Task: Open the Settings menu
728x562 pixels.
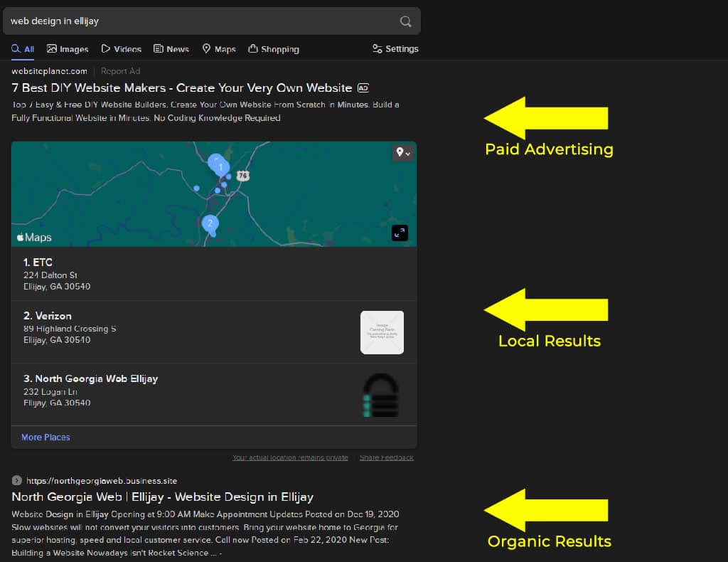Action: coord(395,49)
